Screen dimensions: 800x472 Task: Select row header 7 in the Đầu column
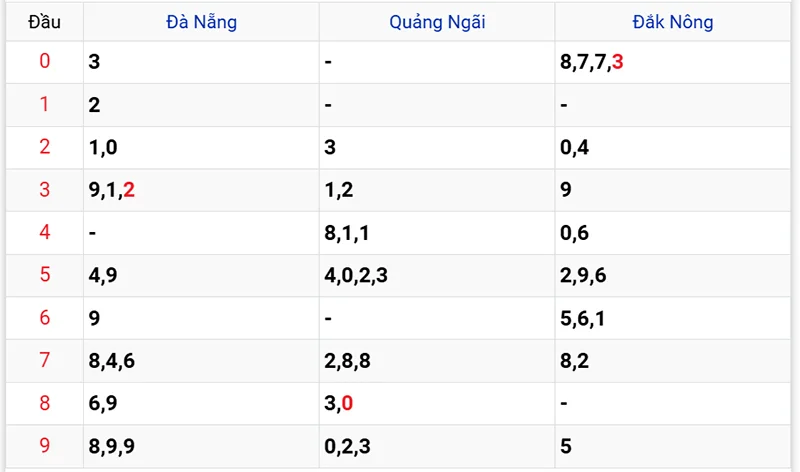(44, 361)
